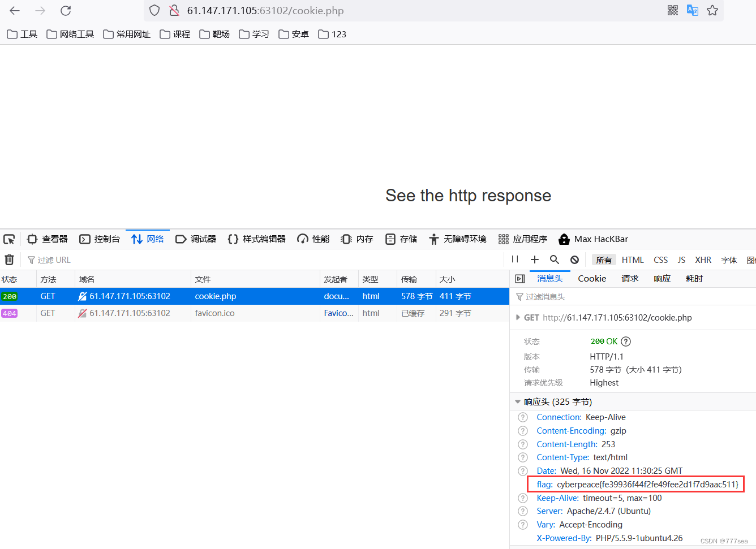Screen dimensions: 756x549
Task: Click the Favico... initiator link
Action: [x=338, y=313]
